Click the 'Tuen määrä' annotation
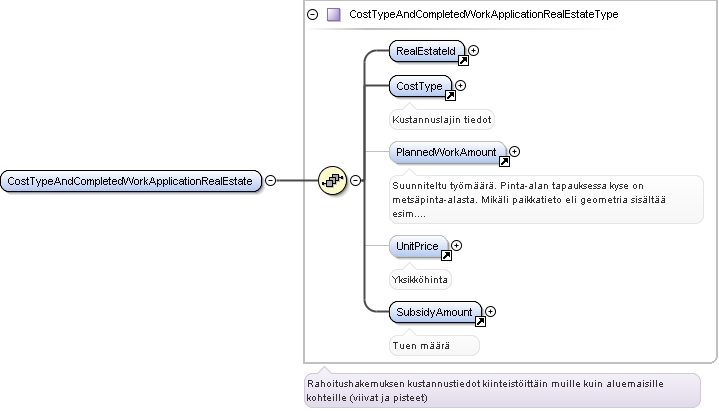719x411 pixels. pos(434,346)
